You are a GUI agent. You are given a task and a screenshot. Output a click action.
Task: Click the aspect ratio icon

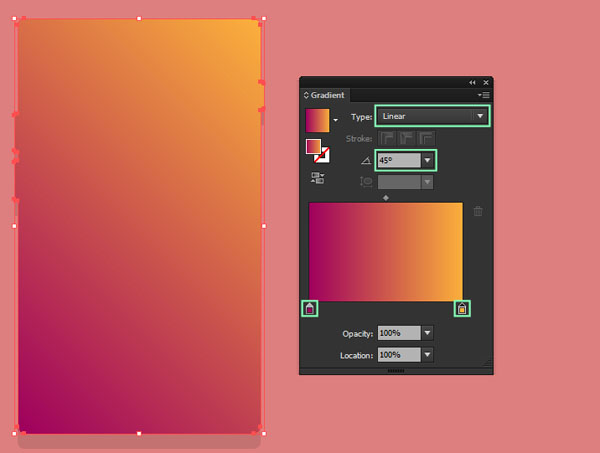pyautogui.click(x=366, y=182)
